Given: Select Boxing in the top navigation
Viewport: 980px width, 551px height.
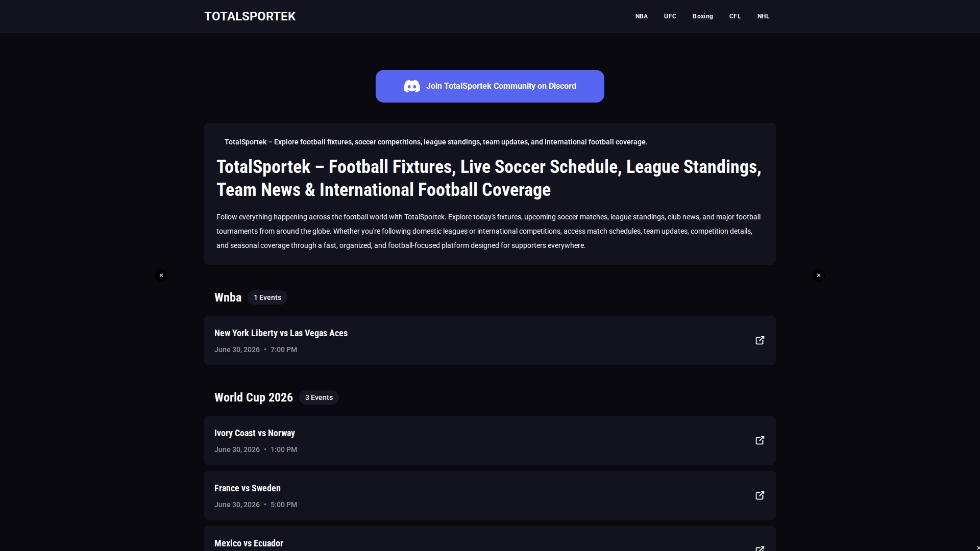Looking at the screenshot, I should [703, 16].
